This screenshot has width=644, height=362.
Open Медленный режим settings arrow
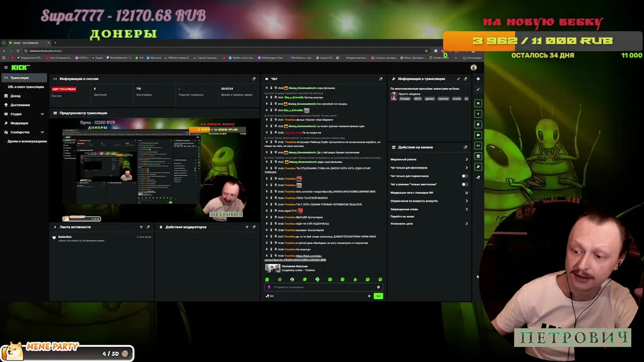466,159
